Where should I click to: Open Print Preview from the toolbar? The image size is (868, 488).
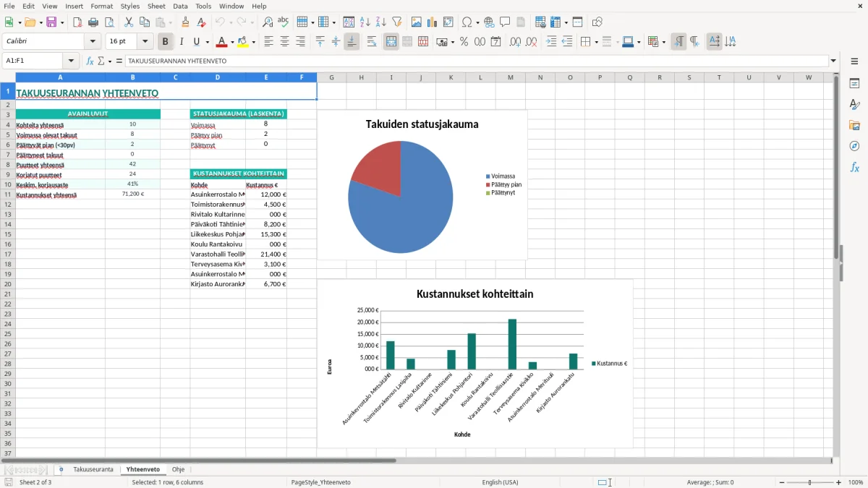point(109,22)
